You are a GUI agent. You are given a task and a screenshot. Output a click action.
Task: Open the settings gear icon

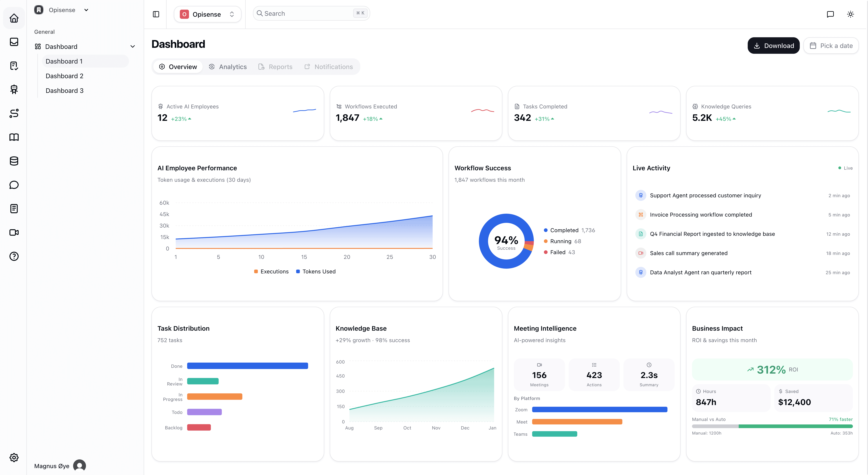14,457
